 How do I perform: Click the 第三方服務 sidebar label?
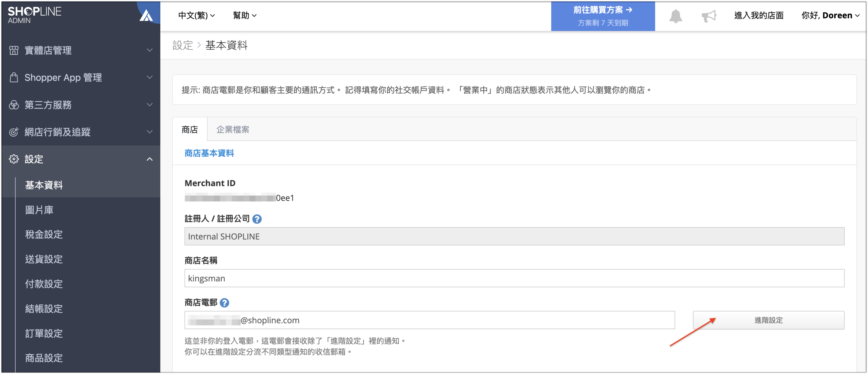48,105
